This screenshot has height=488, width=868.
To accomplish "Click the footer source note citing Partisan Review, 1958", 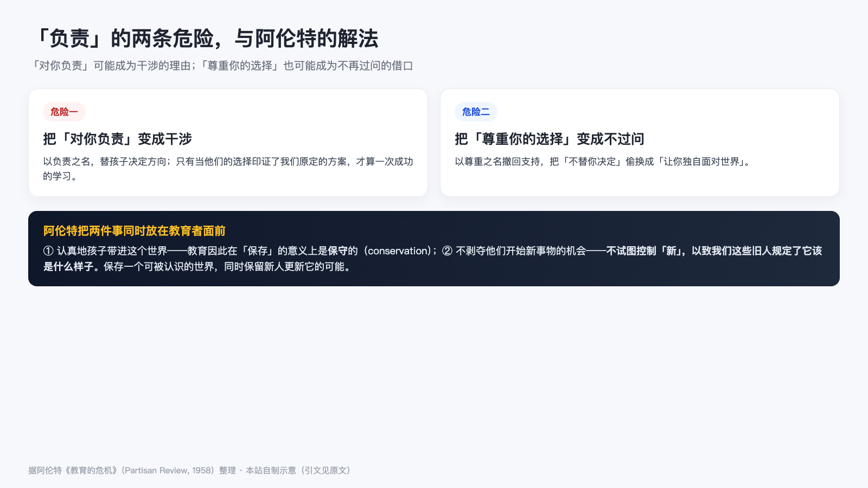I will (x=189, y=470).
